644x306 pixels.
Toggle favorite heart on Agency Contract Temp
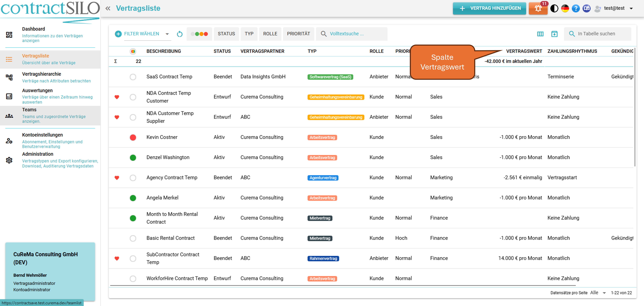tap(117, 178)
